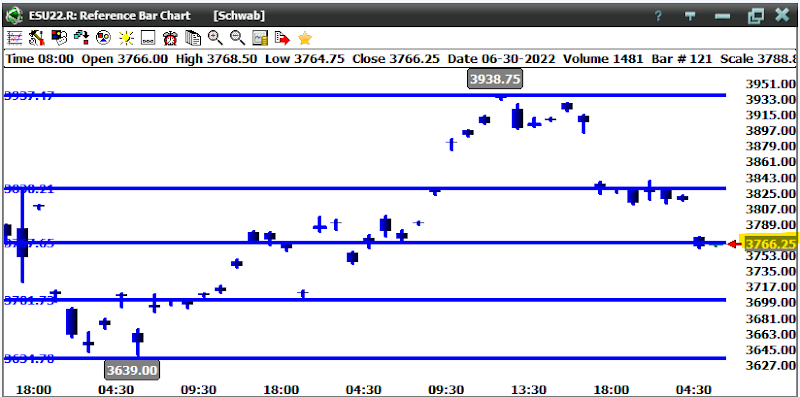The height and width of the screenshot is (397, 800).
Task: Open the hammer and tools settings icon
Action: [x=36, y=38]
